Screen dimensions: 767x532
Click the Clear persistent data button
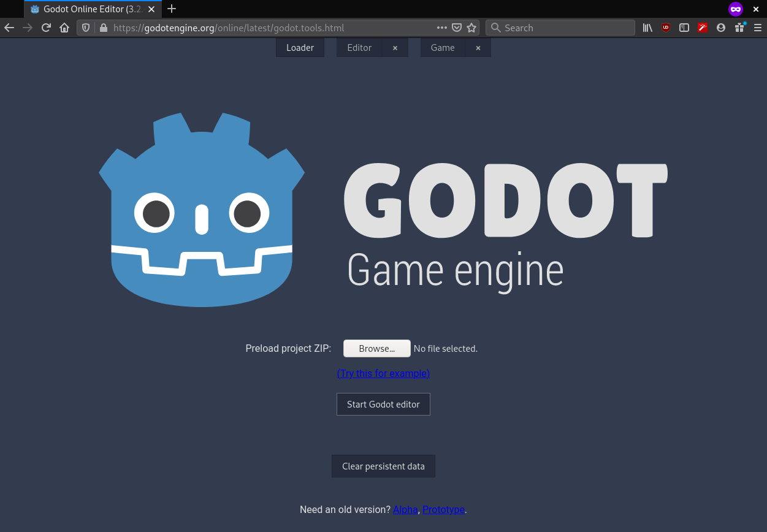383,466
